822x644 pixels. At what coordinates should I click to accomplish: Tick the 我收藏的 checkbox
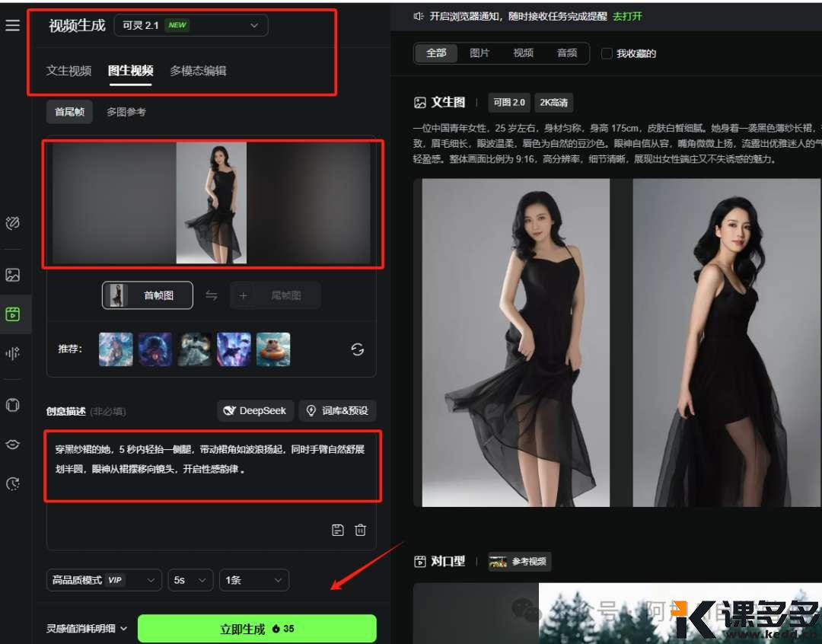pyautogui.click(x=607, y=53)
